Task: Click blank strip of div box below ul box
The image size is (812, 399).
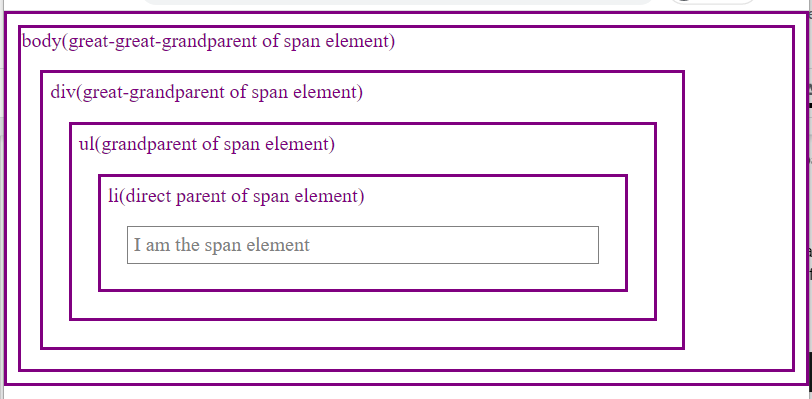Action: tap(362, 334)
